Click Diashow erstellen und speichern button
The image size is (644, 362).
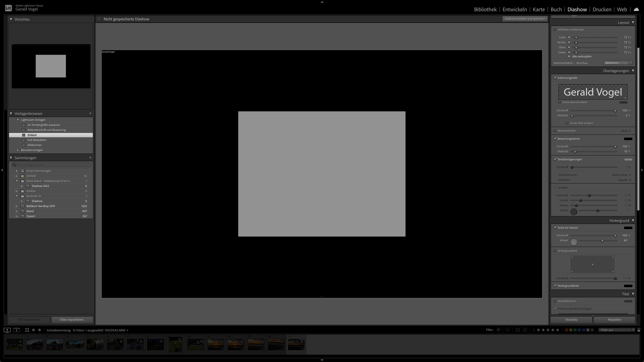(525, 19)
